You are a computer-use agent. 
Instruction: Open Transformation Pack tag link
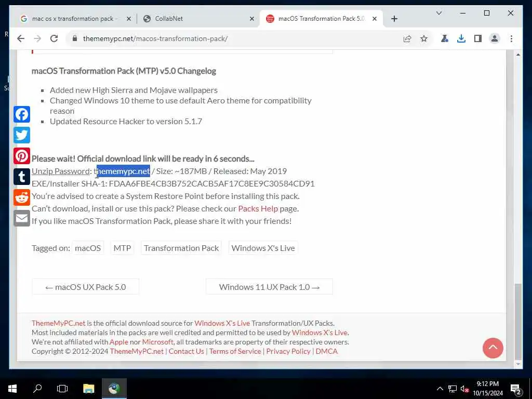coord(181,248)
